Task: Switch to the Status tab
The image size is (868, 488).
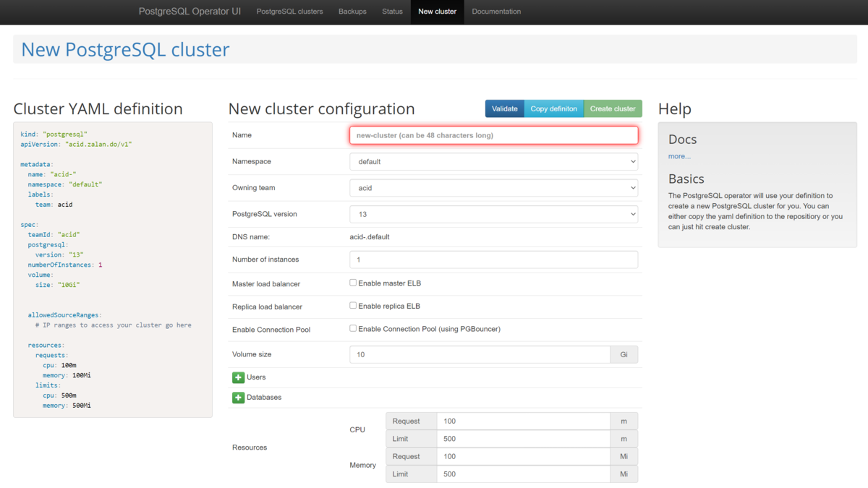Action: tap(392, 12)
